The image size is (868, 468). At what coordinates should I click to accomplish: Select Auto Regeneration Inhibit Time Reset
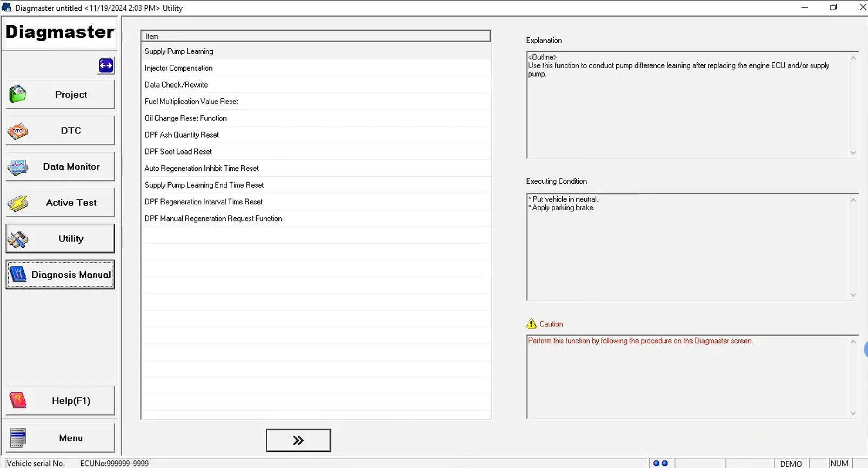[x=316, y=169]
